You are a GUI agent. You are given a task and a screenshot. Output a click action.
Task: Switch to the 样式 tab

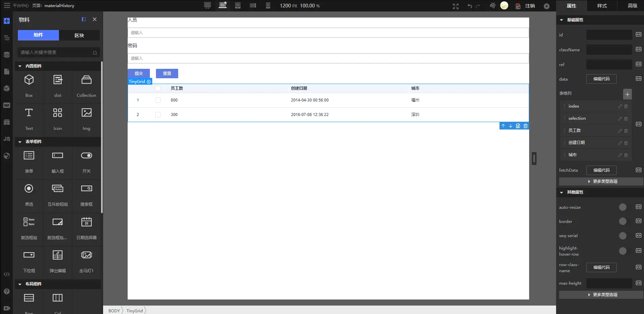pyautogui.click(x=602, y=6)
